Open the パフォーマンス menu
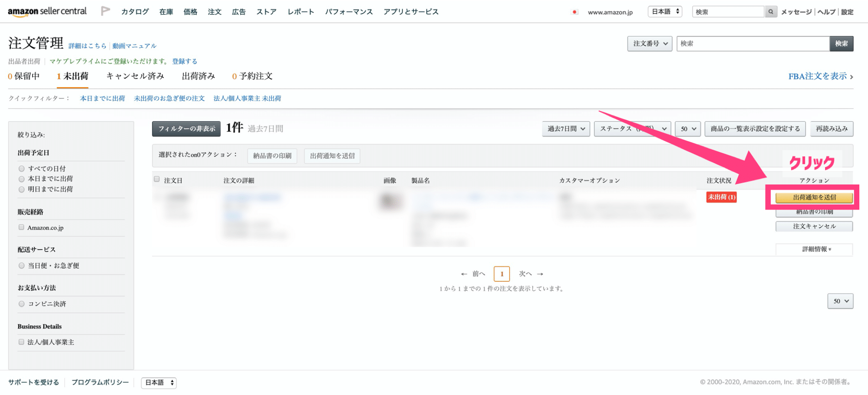 (x=349, y=12)
